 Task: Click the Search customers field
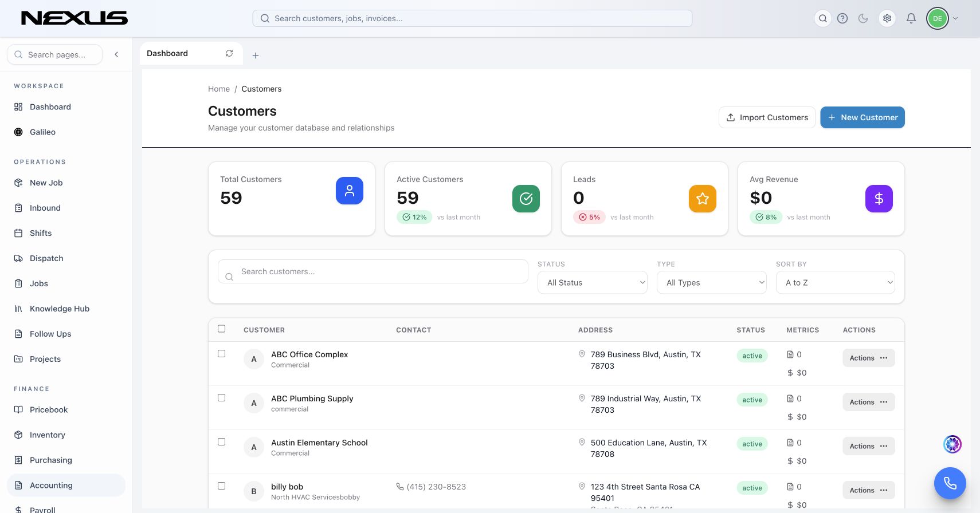tap(373, 271)
